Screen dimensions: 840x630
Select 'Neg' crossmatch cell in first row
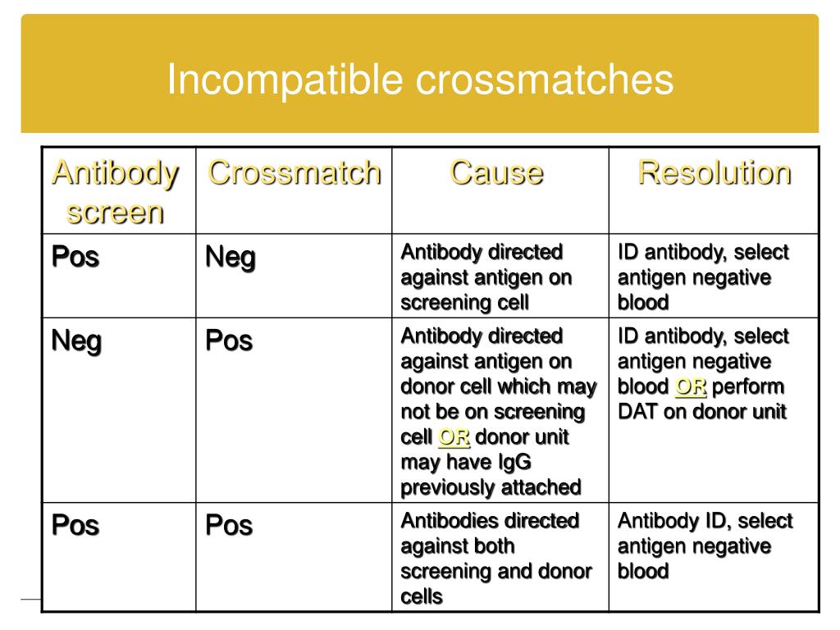[231, 257]
